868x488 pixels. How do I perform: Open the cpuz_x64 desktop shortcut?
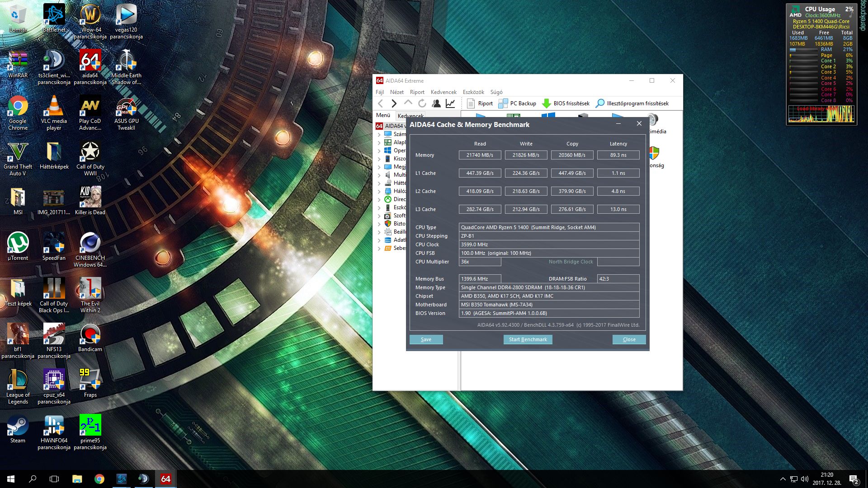tap(54, 386)
